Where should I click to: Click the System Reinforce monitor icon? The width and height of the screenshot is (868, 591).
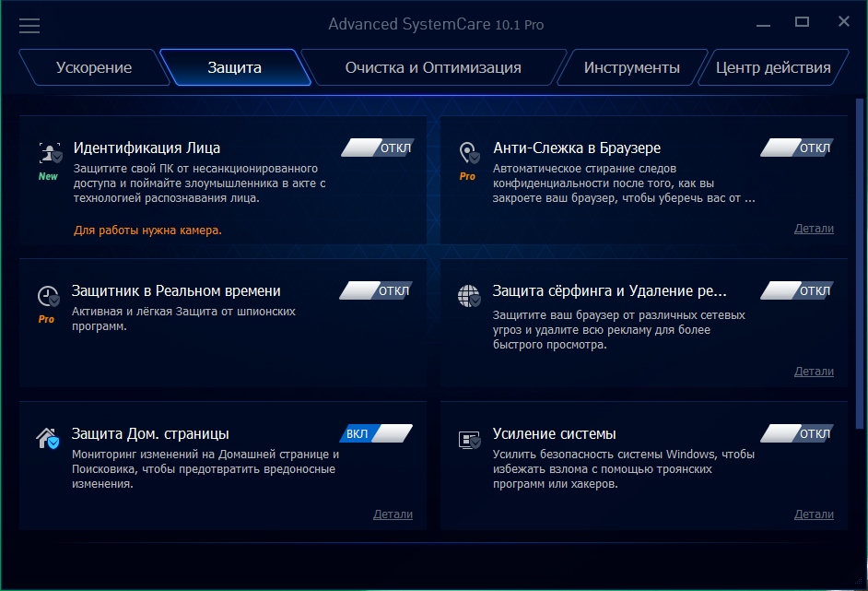[x=469, y=440]
